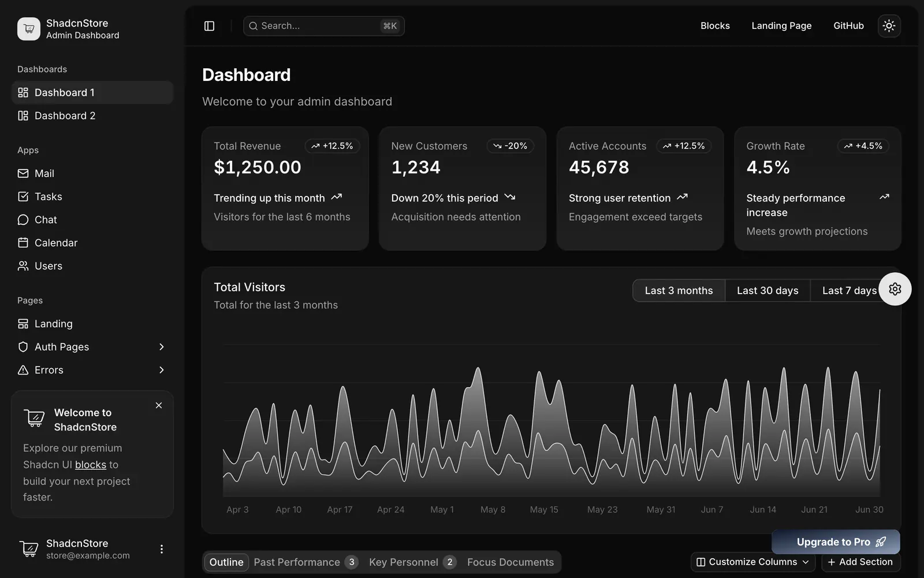This screenshot has width=924, height=578.
Task: Switch to the Key Personnel tab
Action: click(x=412, y=562)
